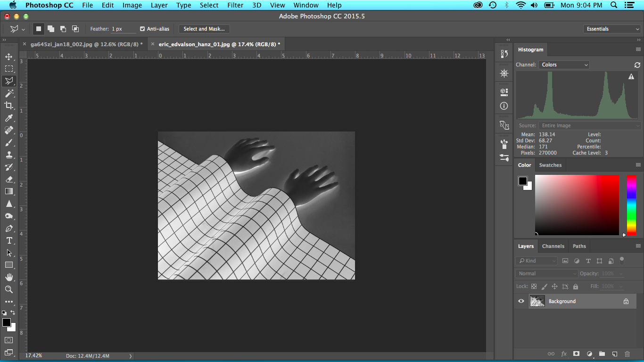This screenshot has height=362, width=644.
Task: Select the Horizontal Type tool
Action: point(9,240)
